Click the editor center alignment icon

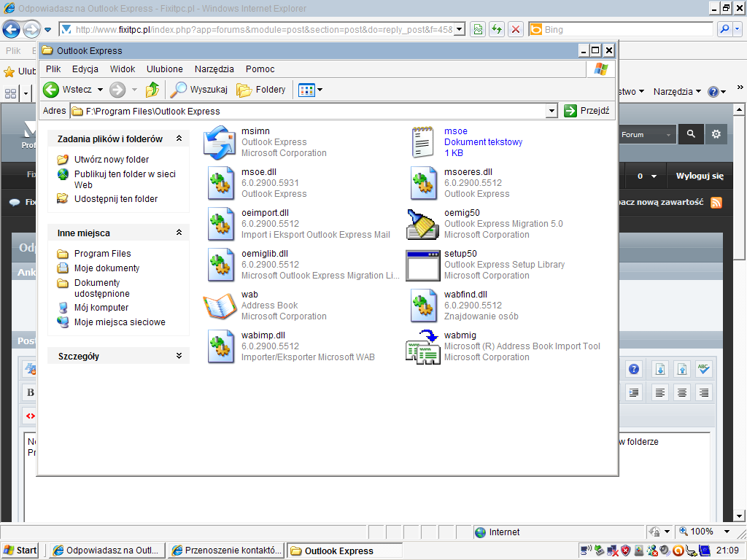click(682, 392)
